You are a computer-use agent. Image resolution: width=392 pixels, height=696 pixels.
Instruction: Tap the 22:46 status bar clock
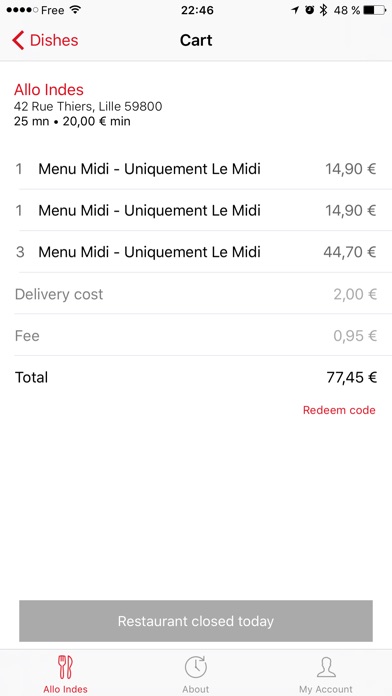click(197, 10)
